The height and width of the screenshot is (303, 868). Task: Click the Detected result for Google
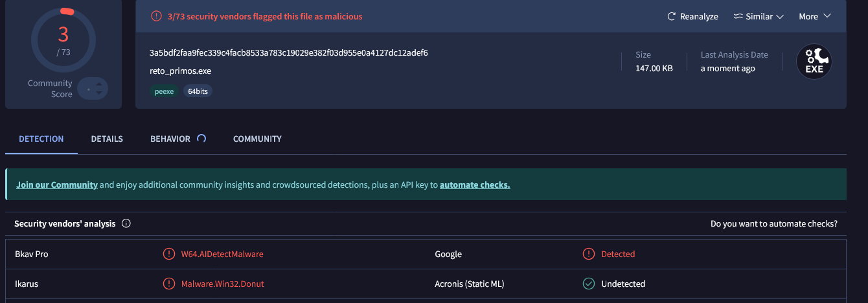click(618, 254)
